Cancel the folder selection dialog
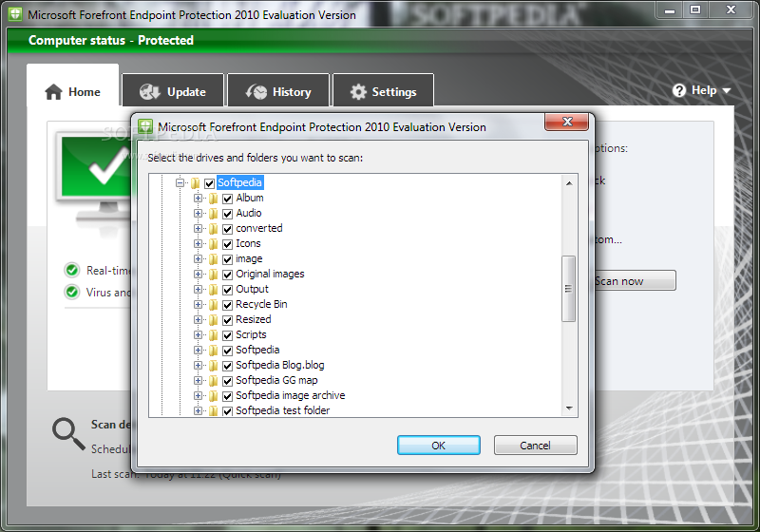 click(x=535, y=446)
